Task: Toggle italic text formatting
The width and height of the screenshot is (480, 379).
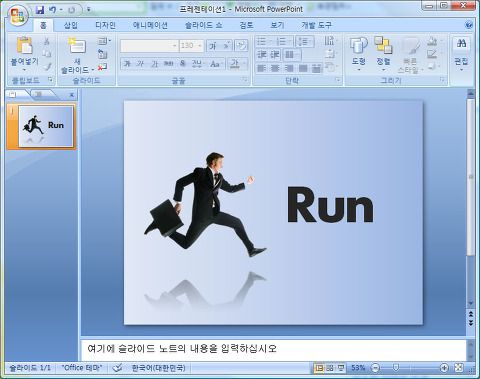Action: 140,63
